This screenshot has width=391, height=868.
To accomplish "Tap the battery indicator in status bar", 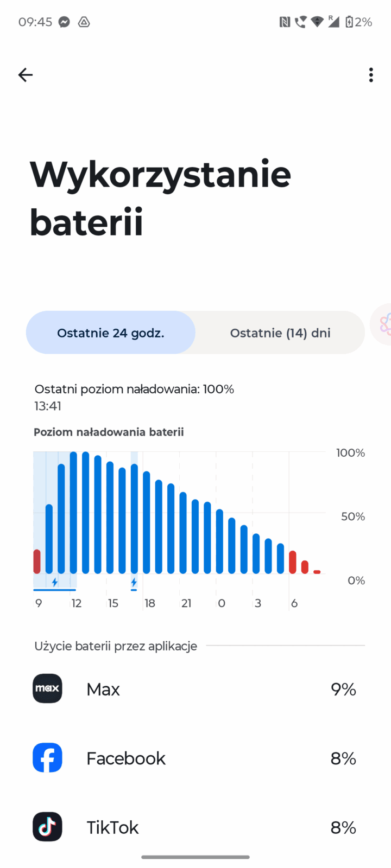I will click(x=358, y=22).
